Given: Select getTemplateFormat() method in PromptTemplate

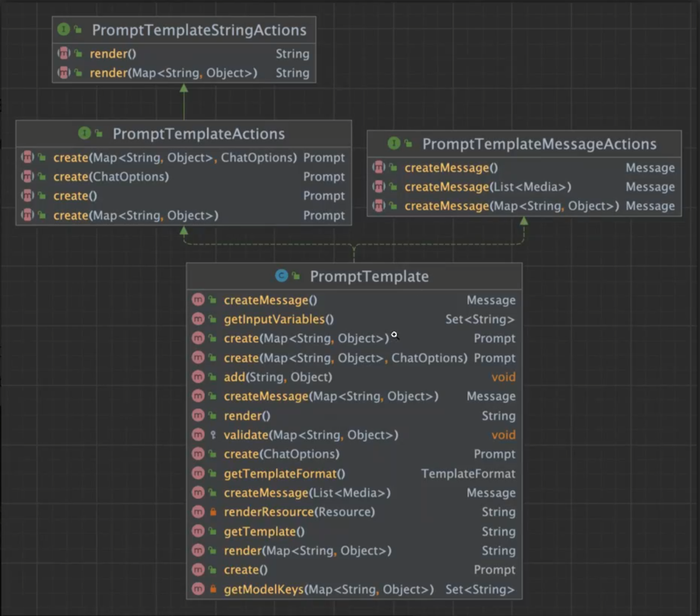Looking at the screenshot, I should coord(284,474).
